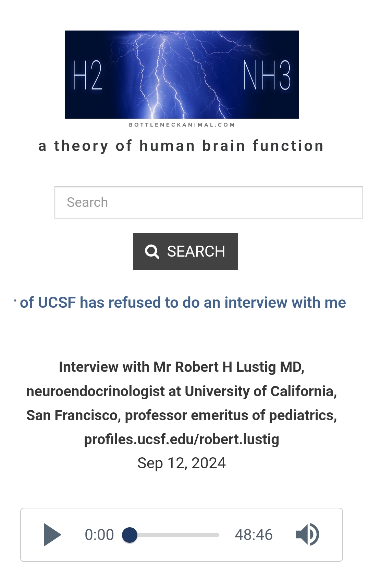Image resolution: width=369 pixels, height=588 pixels.
Task: Open the scrolling UCSF interview refusal link
Action: [x=183, y=303]
